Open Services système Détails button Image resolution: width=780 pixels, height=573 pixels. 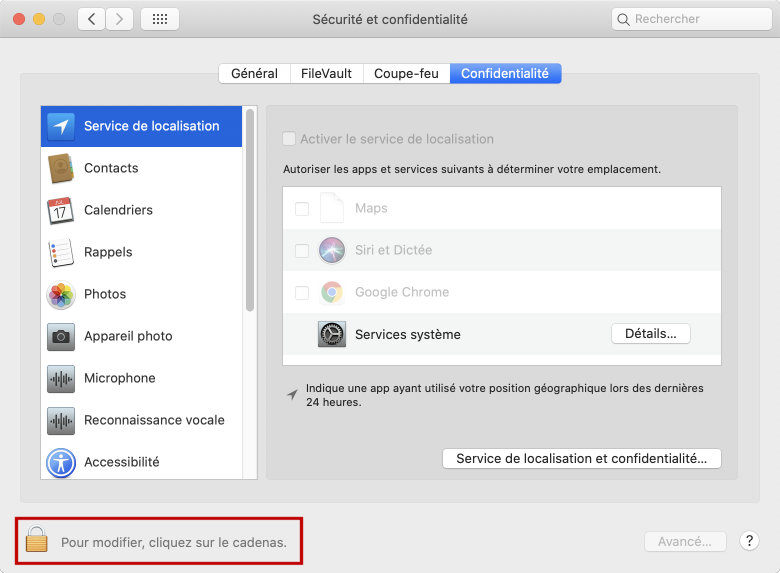coord(651,333)
